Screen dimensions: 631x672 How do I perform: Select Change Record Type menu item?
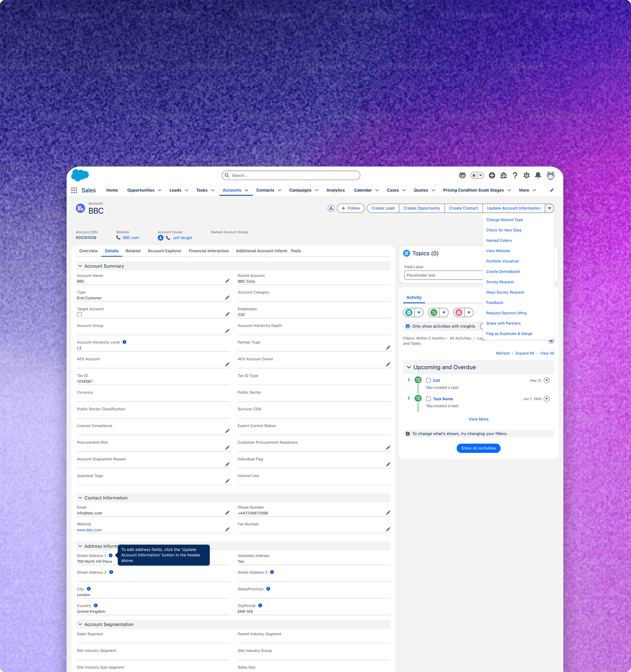pos(504,220)
